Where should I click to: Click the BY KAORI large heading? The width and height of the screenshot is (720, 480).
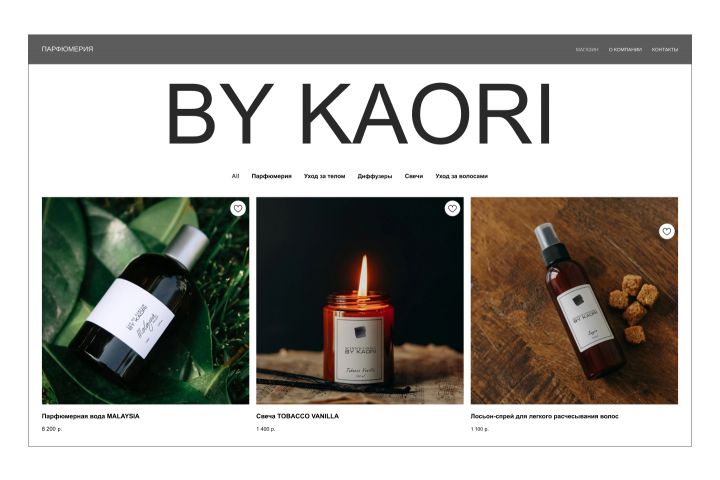coord(360,114)
